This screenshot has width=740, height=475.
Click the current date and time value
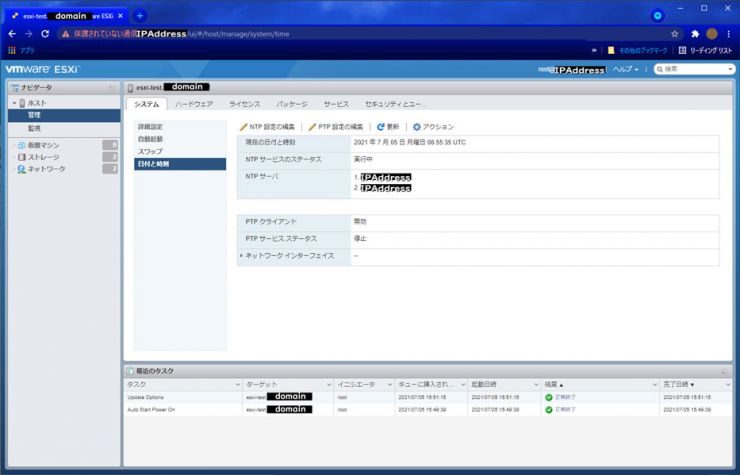(x=410, y=142)
